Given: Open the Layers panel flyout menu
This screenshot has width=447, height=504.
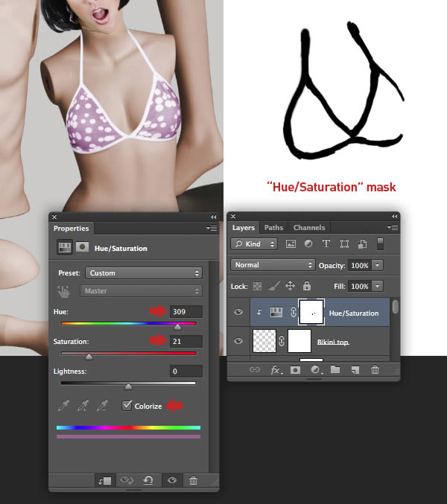Looking at the screenshot, I should click(x=393, y=227).
